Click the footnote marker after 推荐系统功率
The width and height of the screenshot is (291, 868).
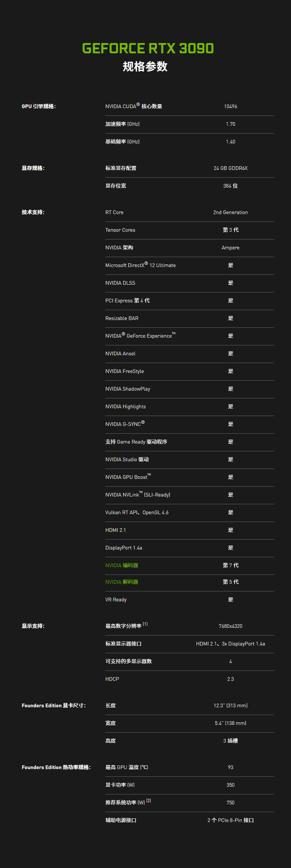tap(148, 801)
